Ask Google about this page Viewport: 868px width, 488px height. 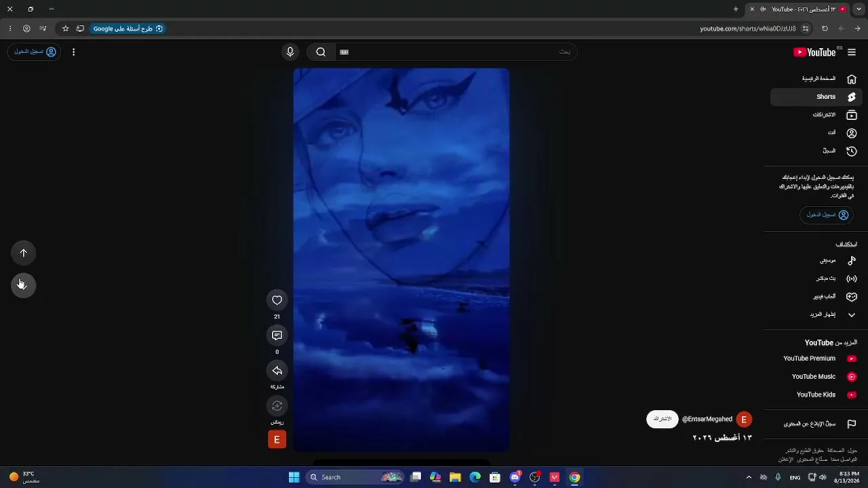coord(127,28)
